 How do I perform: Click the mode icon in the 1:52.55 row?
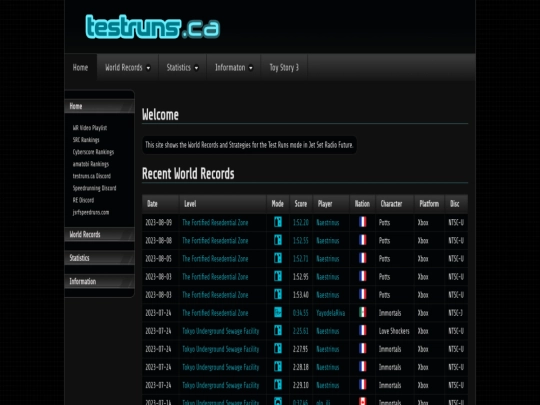[x=278, y=240]
